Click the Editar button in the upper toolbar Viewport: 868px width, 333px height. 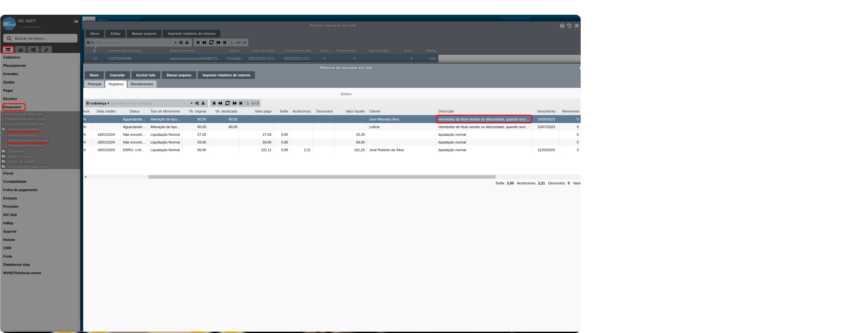click(x=115, y=34)
